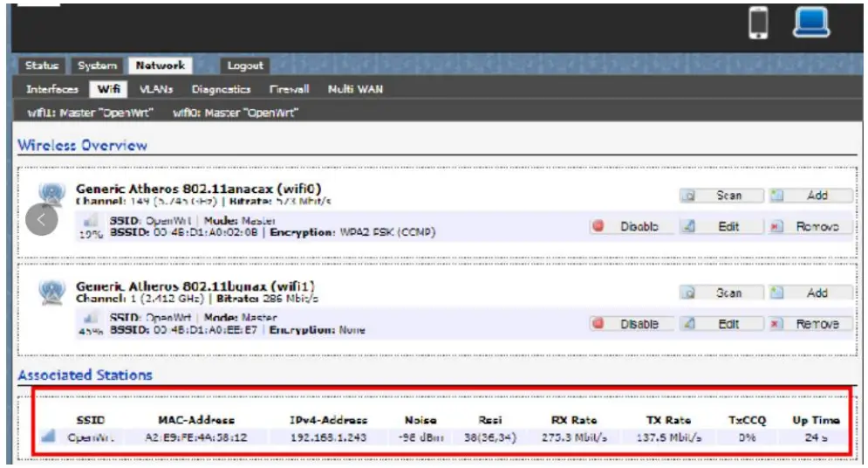Open the Firewall submenu

(x=289, y=88)
